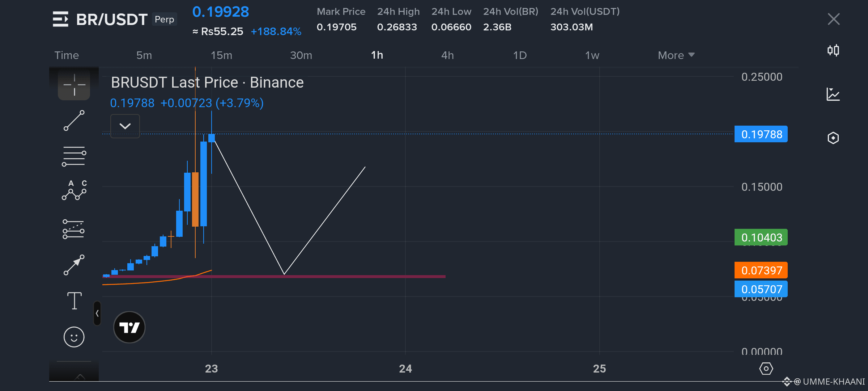This screenshot has height=391, width=868.
Task: Click the orange 0.07397 price label
Action: pos(761,270)
